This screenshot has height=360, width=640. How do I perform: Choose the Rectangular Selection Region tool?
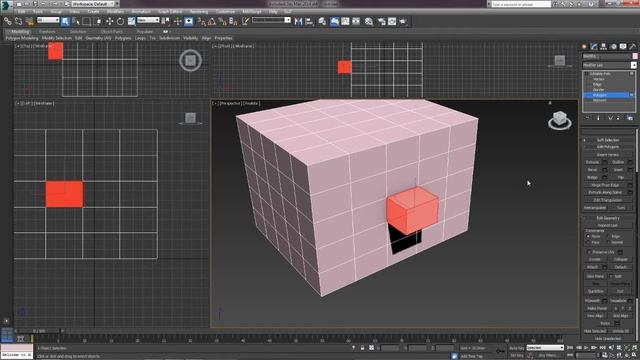pos(87,21)
